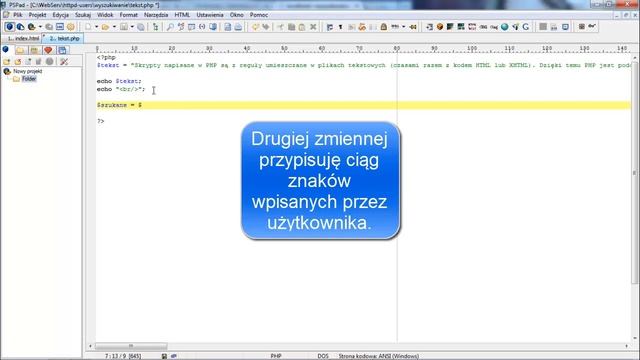The height and width of the screenshot is (360, 640).
Task: Click the closing ?> line in editor
Action: (x=100, y=121)
